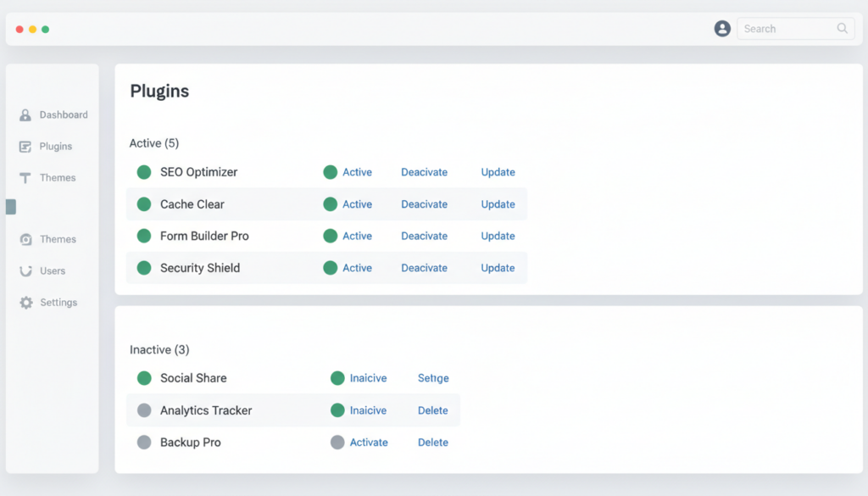Activate the Backup Pro plugin
The width and height of the screenshot is (868, 496).
coord(369,443)
